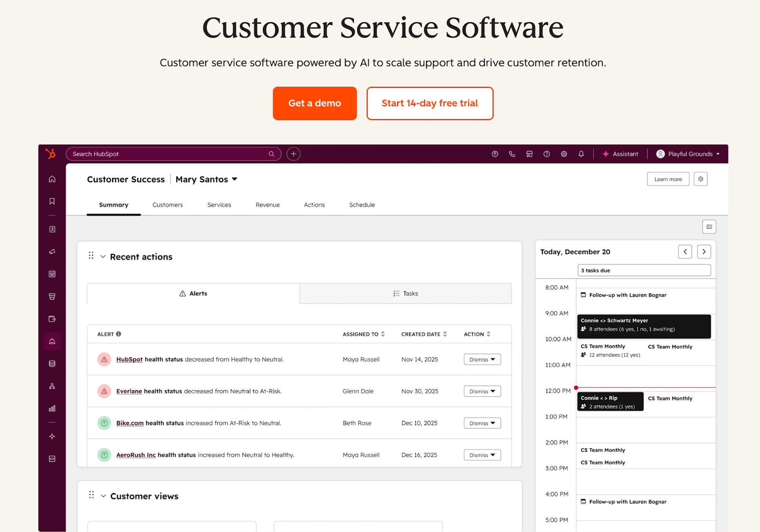Screen dimensions: 760x532
Task: Grab the Recent actions section drag handle
Action: 91,256
